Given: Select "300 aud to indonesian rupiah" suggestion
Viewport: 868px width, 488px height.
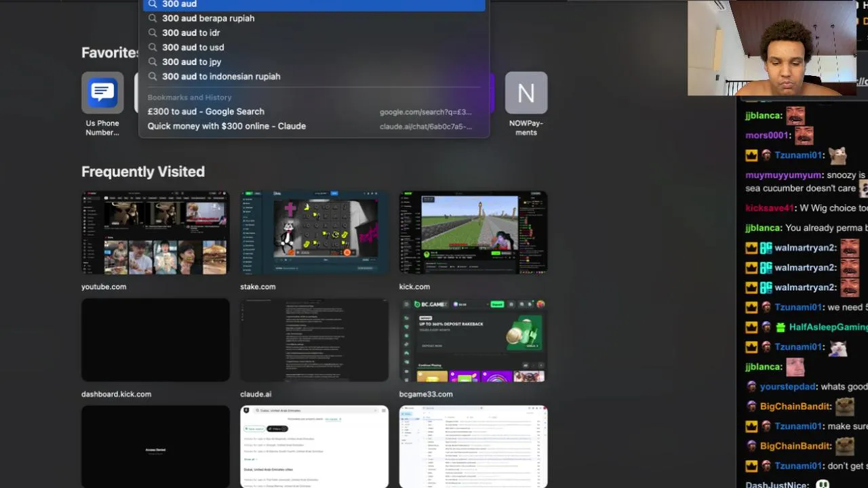Looking at the screenshot, I should (x=313, y=77).
